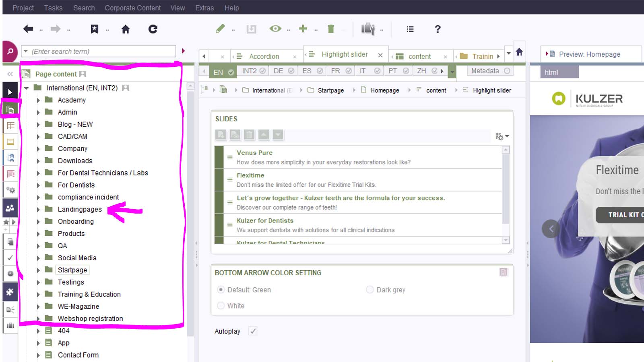644x362 pixels.
Task: Click the green plus add icon
Action: [303, 29]
